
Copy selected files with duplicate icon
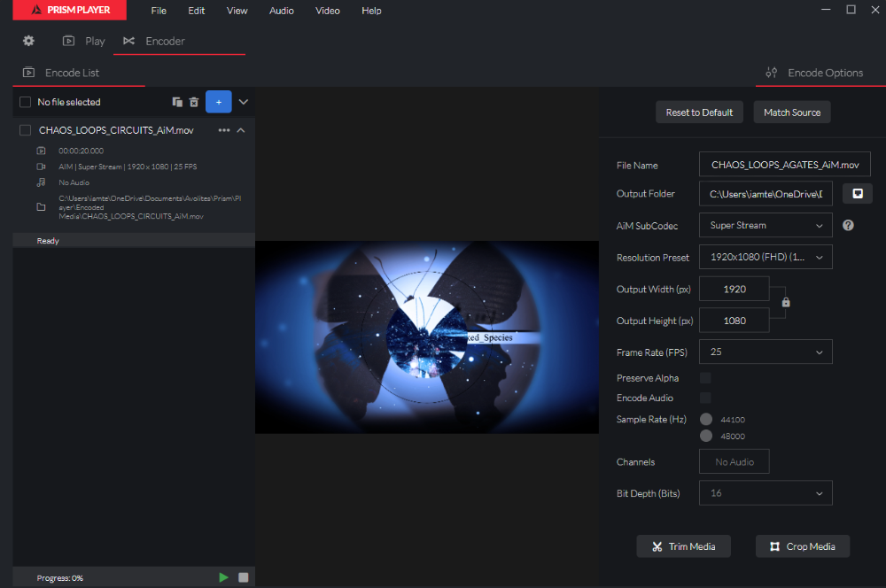click(x=177, y=102)
